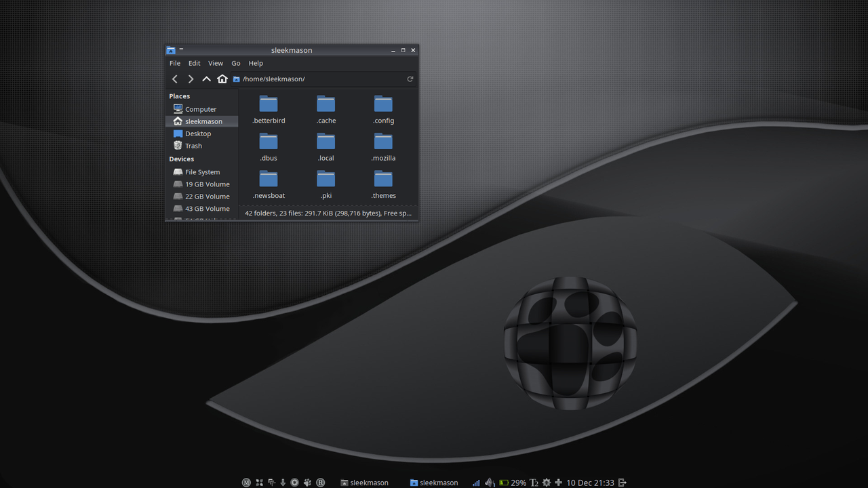Open the Go menu

coord(236,63)
